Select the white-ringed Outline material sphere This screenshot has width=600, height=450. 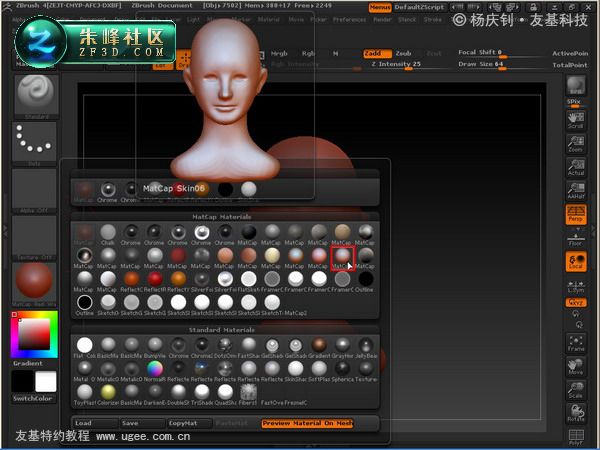[85, 305]
